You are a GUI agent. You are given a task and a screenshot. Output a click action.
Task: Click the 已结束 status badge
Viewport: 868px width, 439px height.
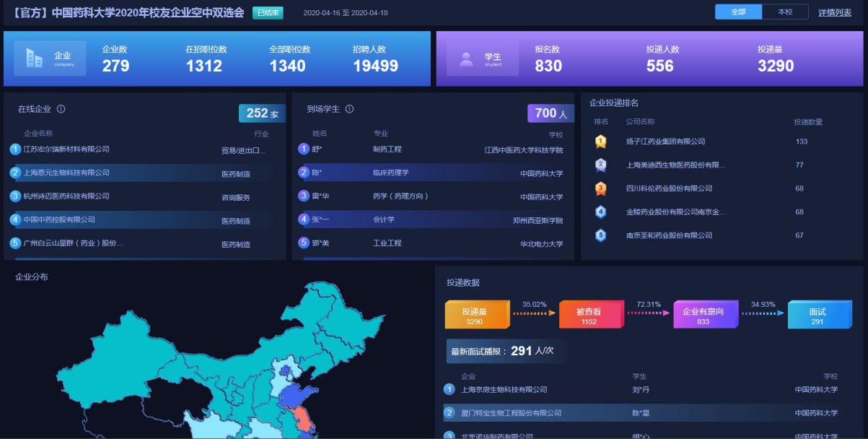[268, 13]
